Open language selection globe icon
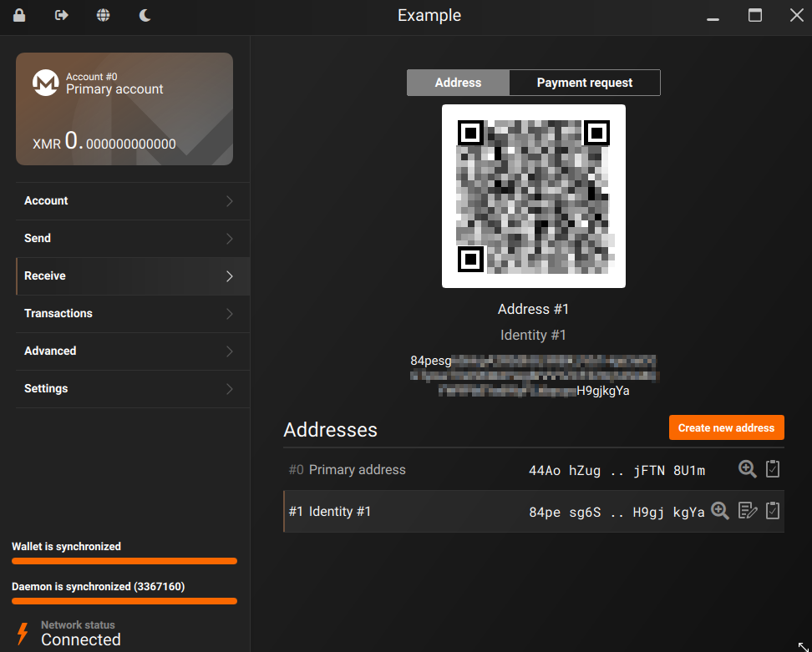 [103, 15]
